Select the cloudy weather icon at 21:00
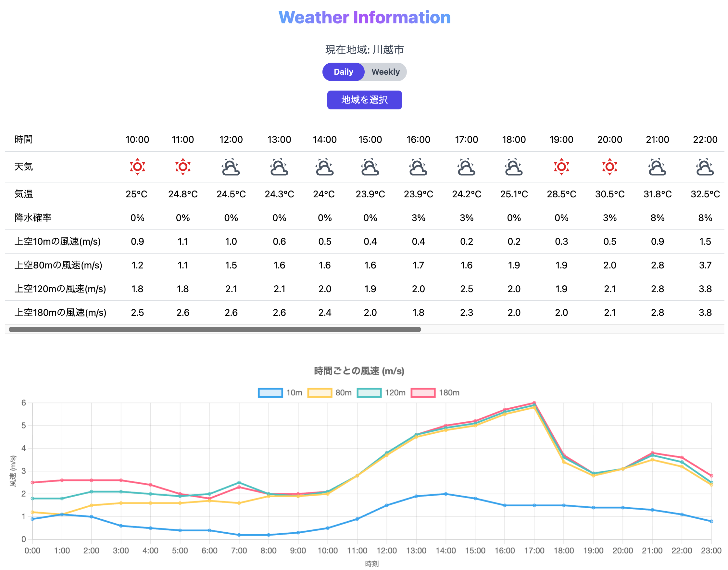The height and width of the screenshot is (570, 728). click(657, 167)
